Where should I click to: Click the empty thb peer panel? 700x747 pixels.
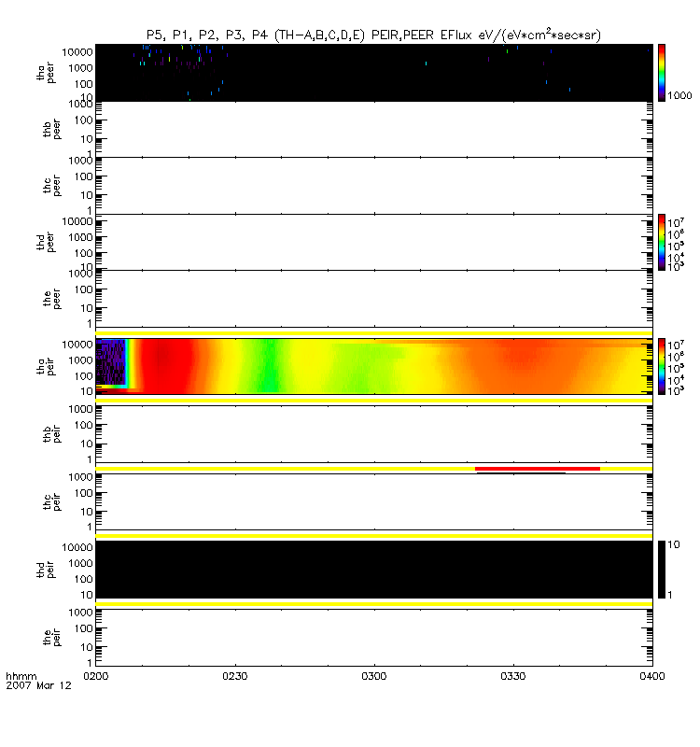(x=373, y=129)
